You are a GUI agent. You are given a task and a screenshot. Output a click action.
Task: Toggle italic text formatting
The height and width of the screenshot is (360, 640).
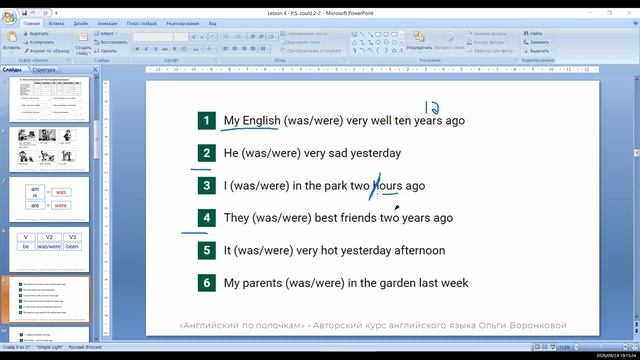146,49
